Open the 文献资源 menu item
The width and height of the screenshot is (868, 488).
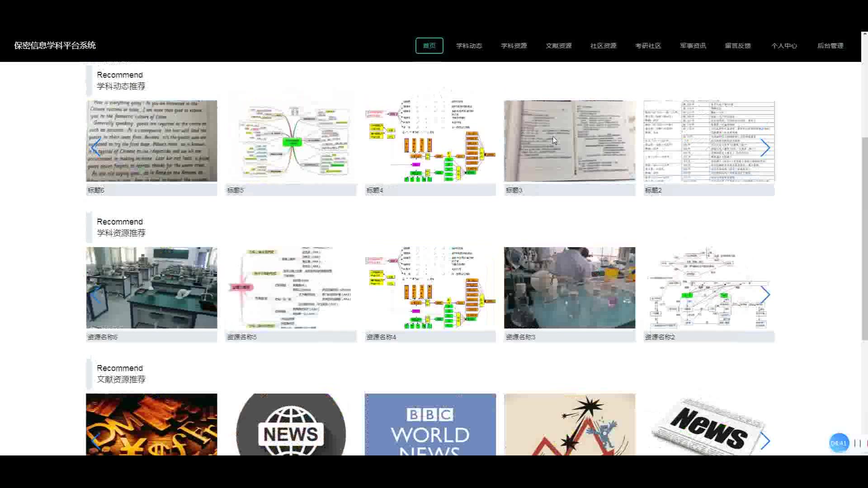click(558, 46)
